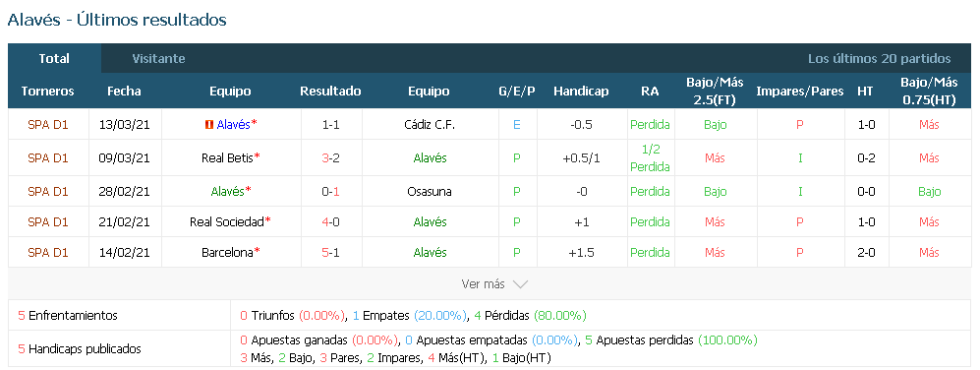The image size is (980, 370).
Task: Click the Handicap column header
Action: [x=581, y=92]
